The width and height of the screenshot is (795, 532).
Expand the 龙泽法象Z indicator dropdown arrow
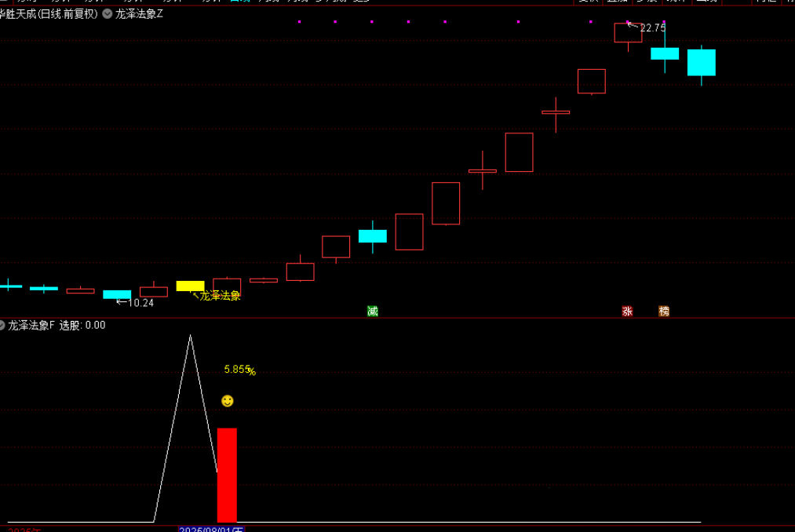tap(108, 13)
